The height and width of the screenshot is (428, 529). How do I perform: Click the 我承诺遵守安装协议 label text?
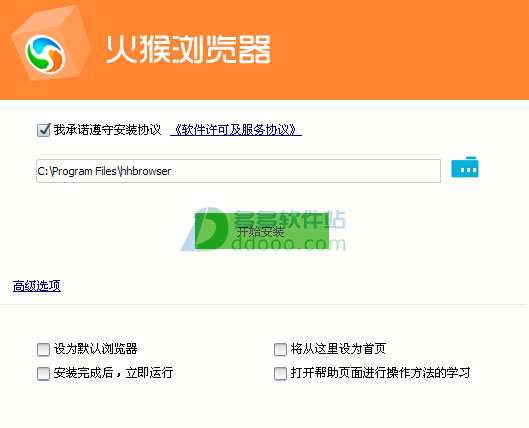[x=107, y=130]
